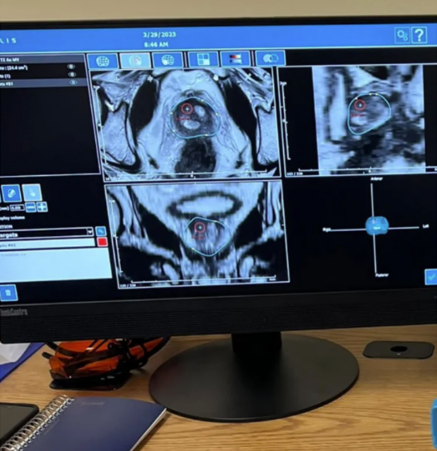Open the settings gears icon

(402, 35)
